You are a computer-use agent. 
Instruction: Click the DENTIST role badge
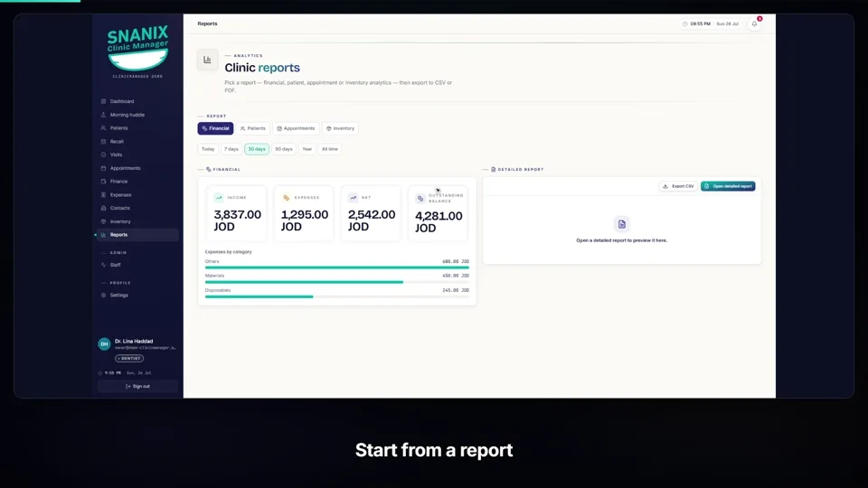(x=129, y=359)
